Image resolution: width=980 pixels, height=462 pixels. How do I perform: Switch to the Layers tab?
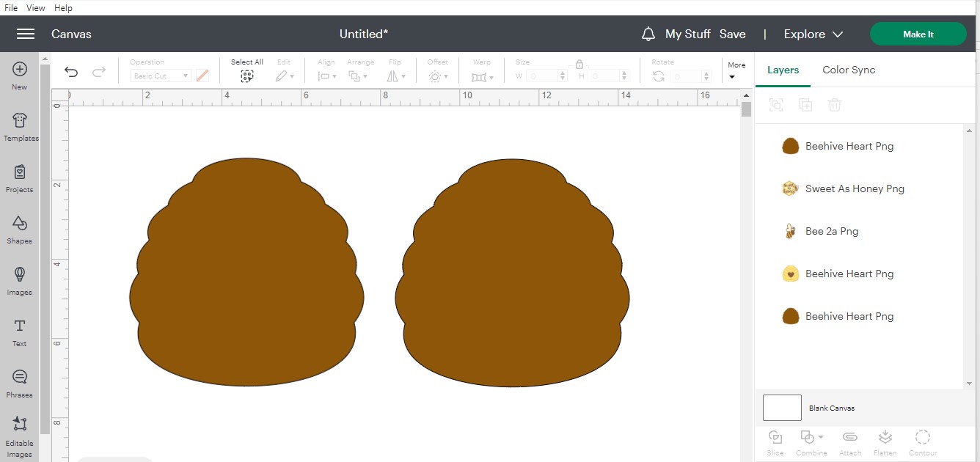[783, 70]
